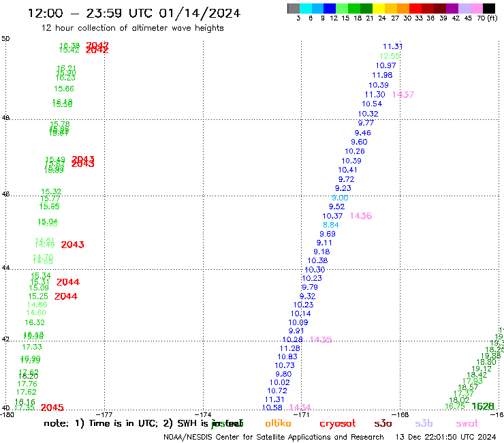
Task: Click the blue wave height 10.41
Action: (347, 170)
